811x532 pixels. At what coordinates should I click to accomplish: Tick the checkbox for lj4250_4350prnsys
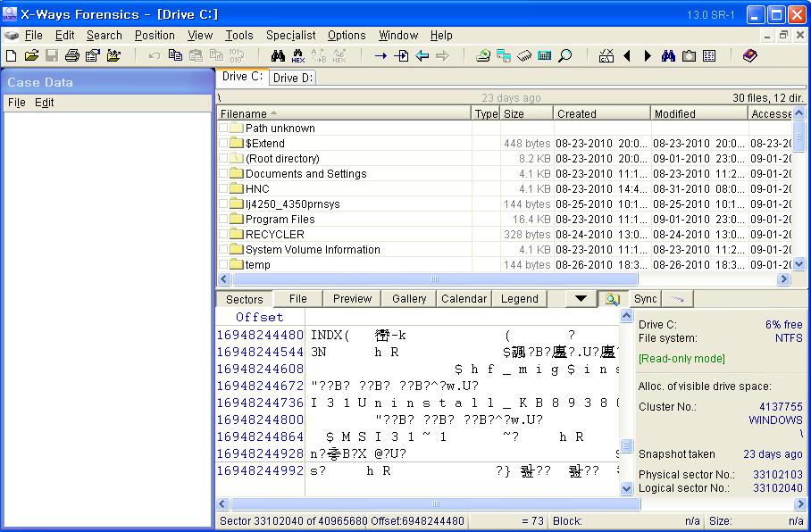pyautogui.click(x=223, y=204)
